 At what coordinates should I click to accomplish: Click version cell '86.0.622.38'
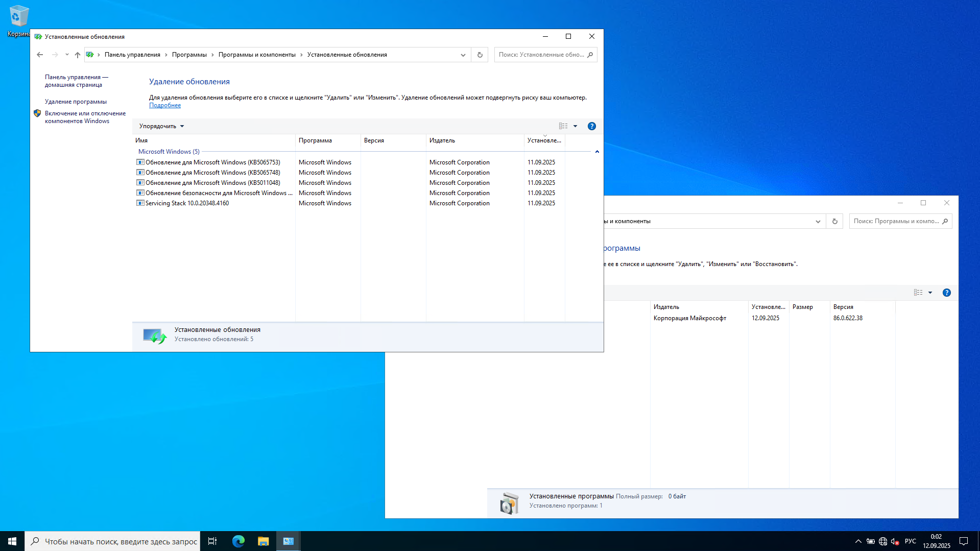tap(848, 318)
